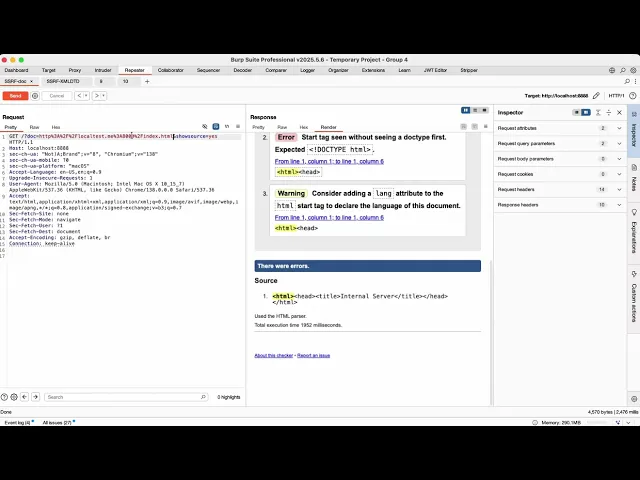Click the globe browser icon in top bar
The height and width of the screenshot is (480, 640).
click(612, 70)
